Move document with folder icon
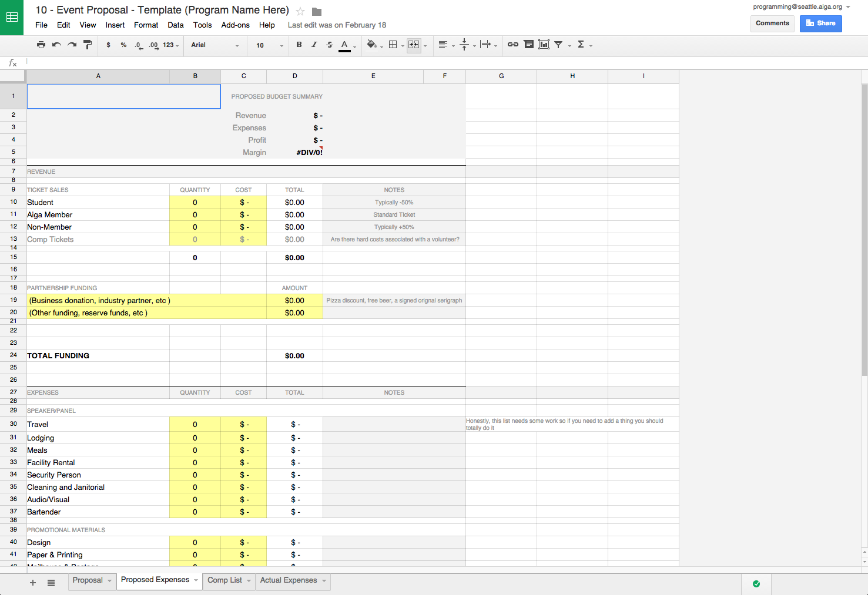Screen dimensions: 868x595 (x=317, y=12)
